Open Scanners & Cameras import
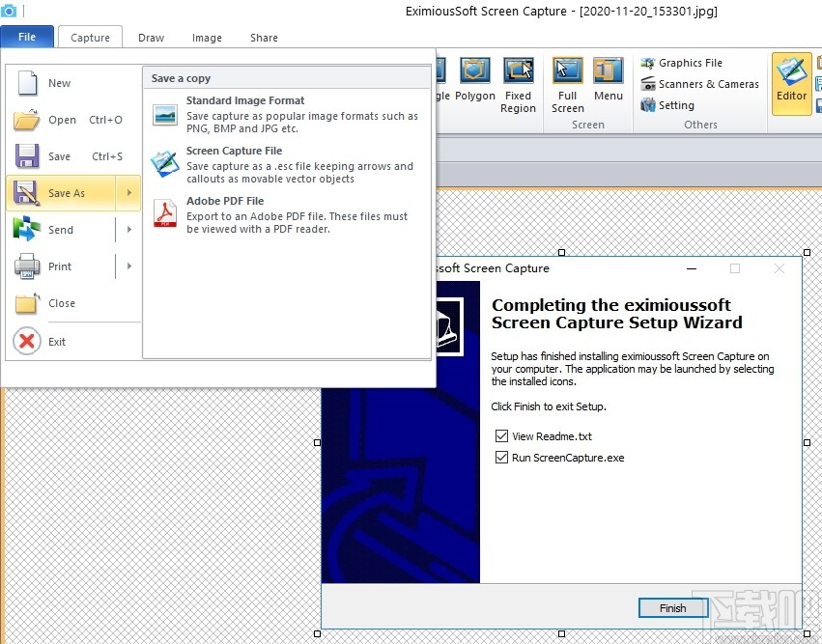 [699, 84]
